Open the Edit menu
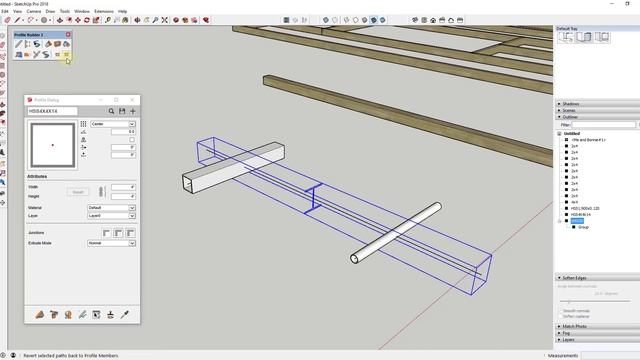Image resolution: width=640 pixels, height=360 pixels. point(4,11)
